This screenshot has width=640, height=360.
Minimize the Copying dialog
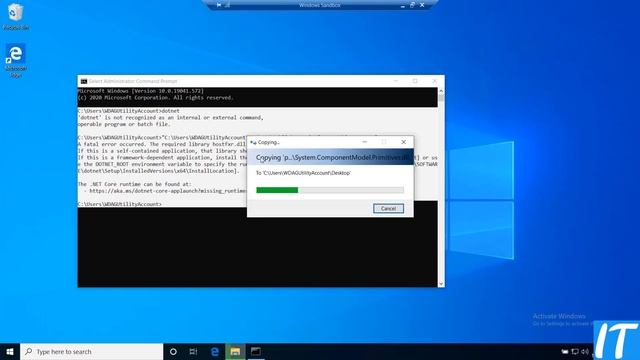pyautogui.click(x=364, y=142)
